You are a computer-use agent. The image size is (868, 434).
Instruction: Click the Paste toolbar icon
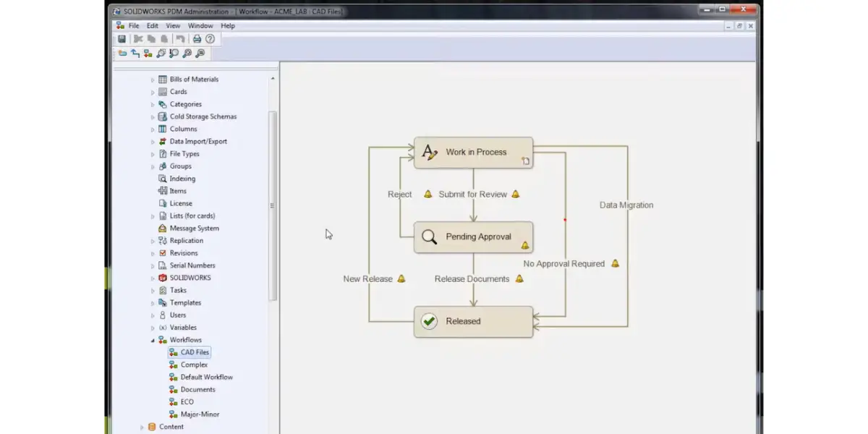164,39
